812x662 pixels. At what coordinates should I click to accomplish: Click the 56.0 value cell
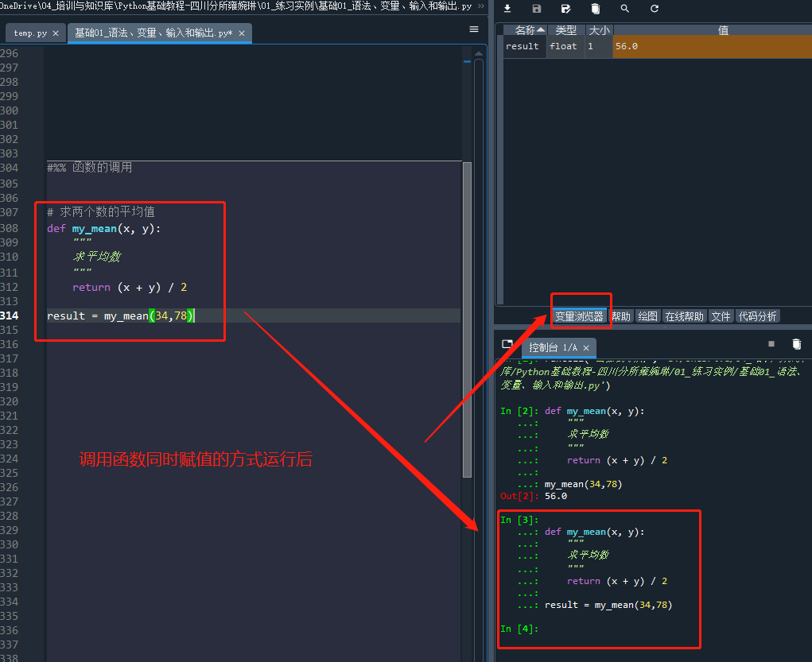[712, 47]
